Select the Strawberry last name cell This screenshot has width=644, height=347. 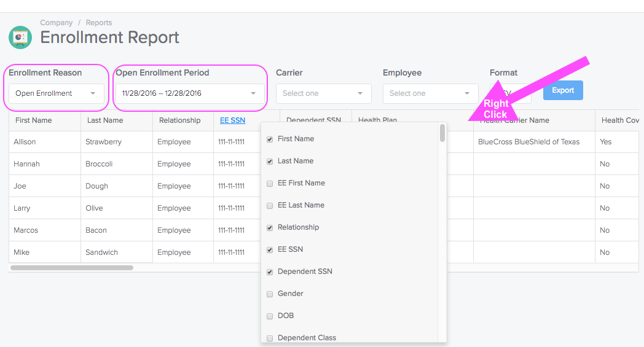point(117,142)
